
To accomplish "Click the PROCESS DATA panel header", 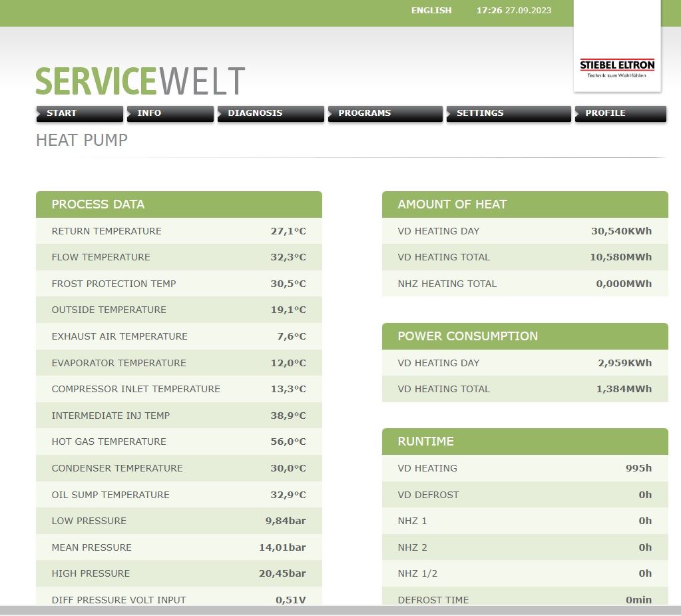I will click(179, 204).
